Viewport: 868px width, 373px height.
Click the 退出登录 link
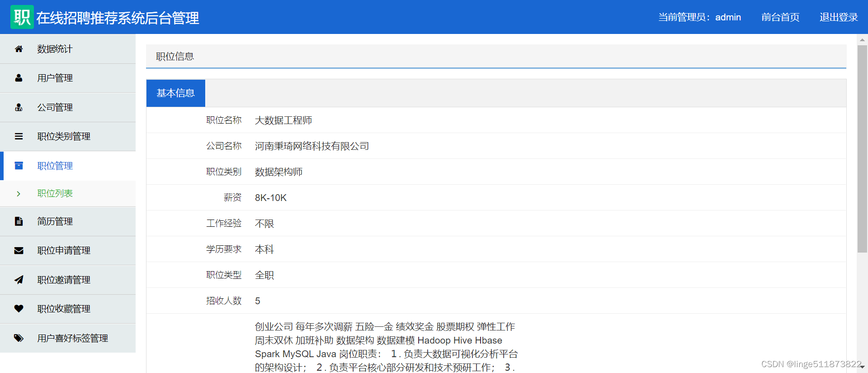839,17
